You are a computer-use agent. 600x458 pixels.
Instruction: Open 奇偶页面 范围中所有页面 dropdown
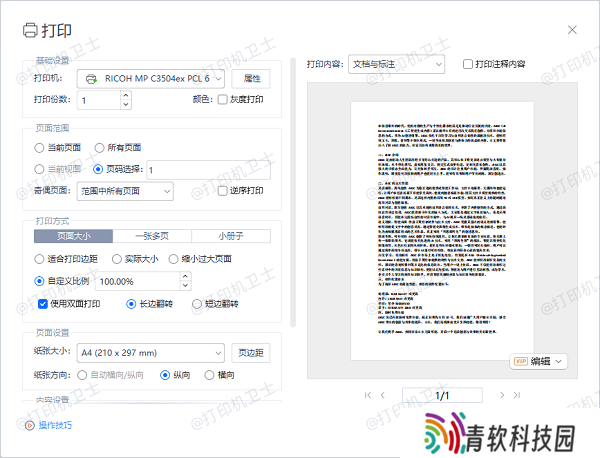(x=125, y=191)
